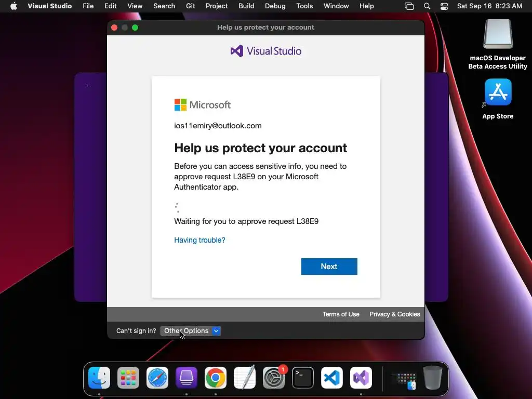Click the Other Options blue chevron
The height and width of the screenshot is (399, 532).
pyautogui.click(x=216, y=331)
